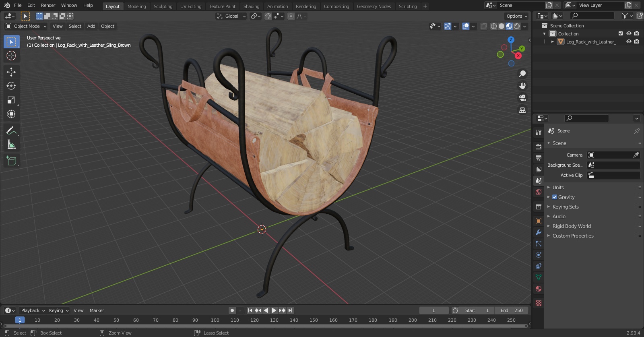Open the Object properties tab
The image size is (644, 337).
coord(539,221)
